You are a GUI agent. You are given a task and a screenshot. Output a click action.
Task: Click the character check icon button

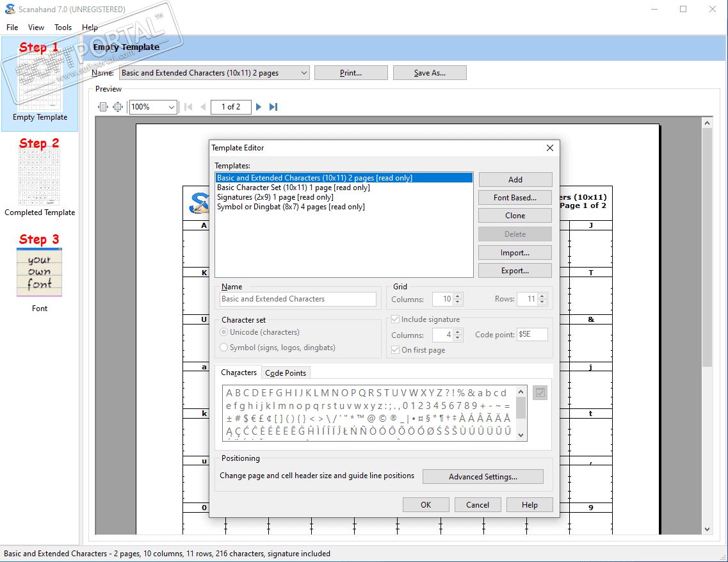(540, 393)
